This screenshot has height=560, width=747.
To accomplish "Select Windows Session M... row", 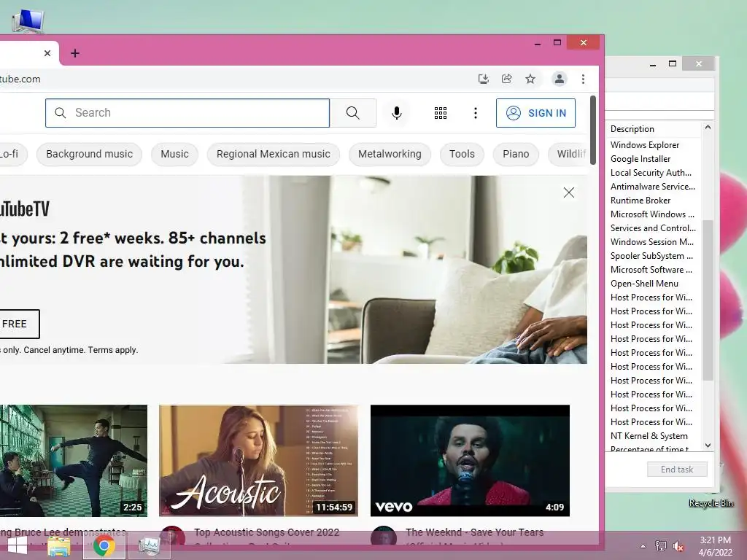I will click(x=653, y=242).
